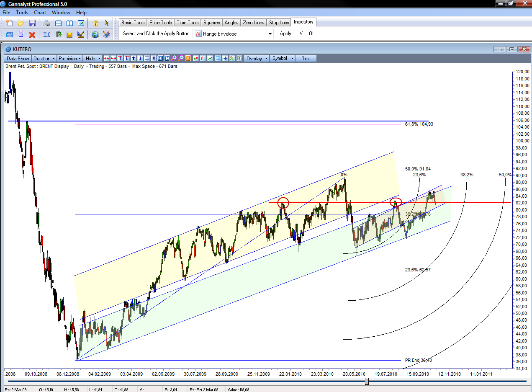
Task: Expand the Overlay dropdown
Action: click(257, 59)
